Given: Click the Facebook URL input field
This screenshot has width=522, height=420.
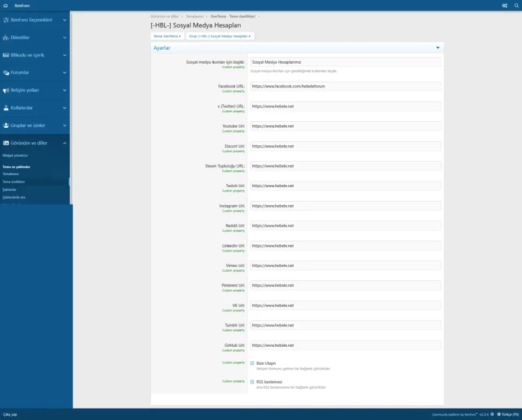Looking at the screenshot, I should click(x=345, y=86).
